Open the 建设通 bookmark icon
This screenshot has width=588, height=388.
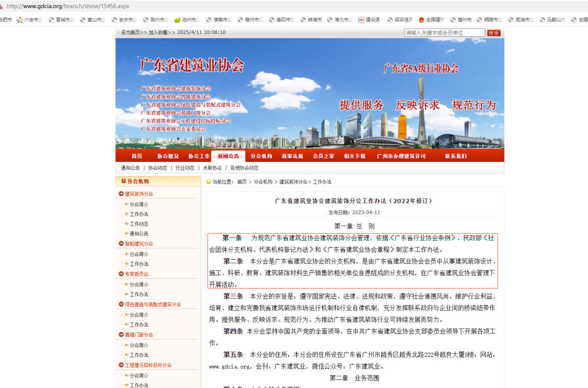(361, 20)
